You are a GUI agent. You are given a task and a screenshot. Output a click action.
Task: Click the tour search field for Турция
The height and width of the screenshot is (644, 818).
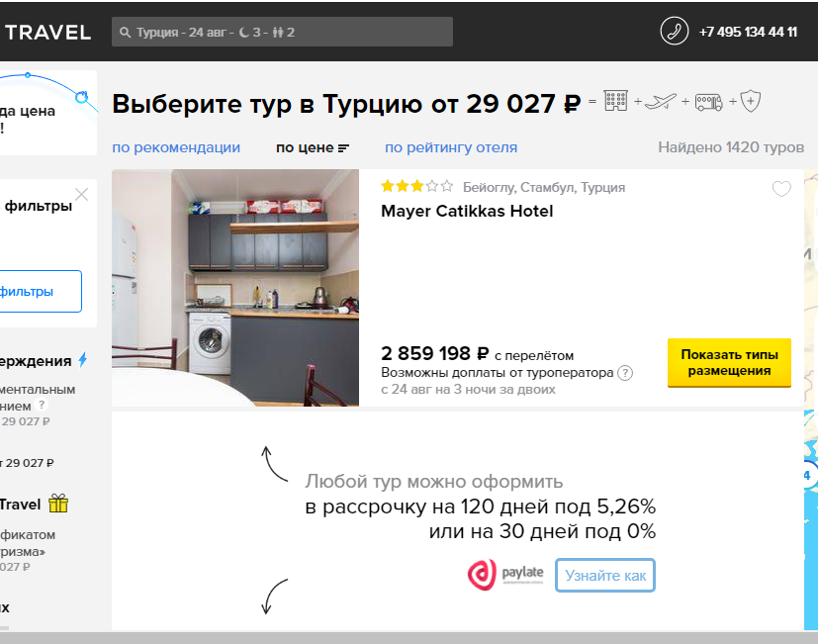[x=282, y=32]
